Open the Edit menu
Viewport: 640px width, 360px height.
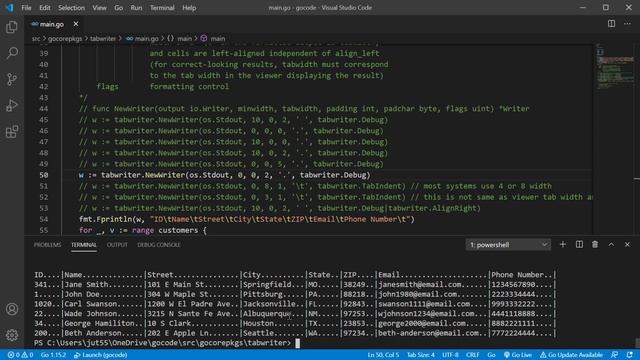pyautogui.click(x=44, y=8)
